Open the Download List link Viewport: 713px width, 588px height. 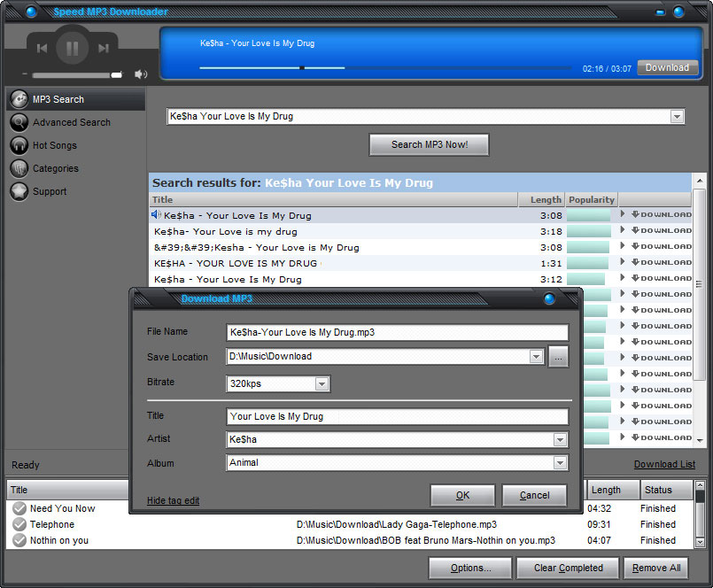click(x=664, y=464)
